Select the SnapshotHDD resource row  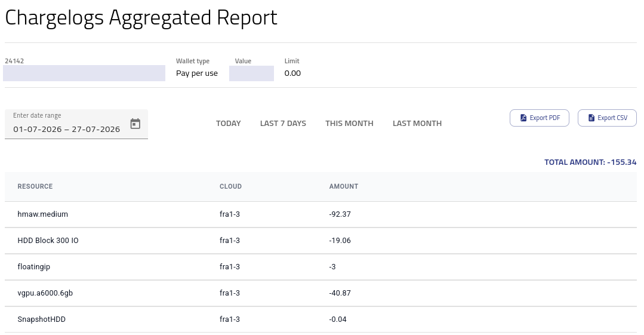pos(321,319)
